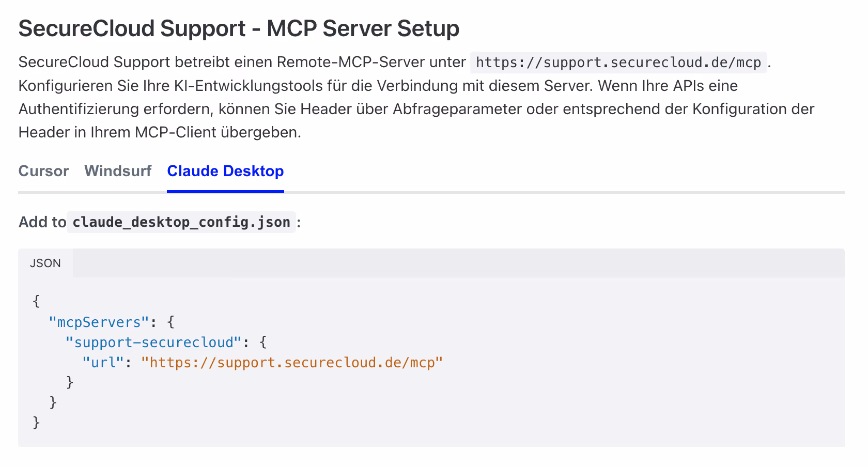Switch to the Cursor tab
This screenshot has width=868, height=467.
43,171
